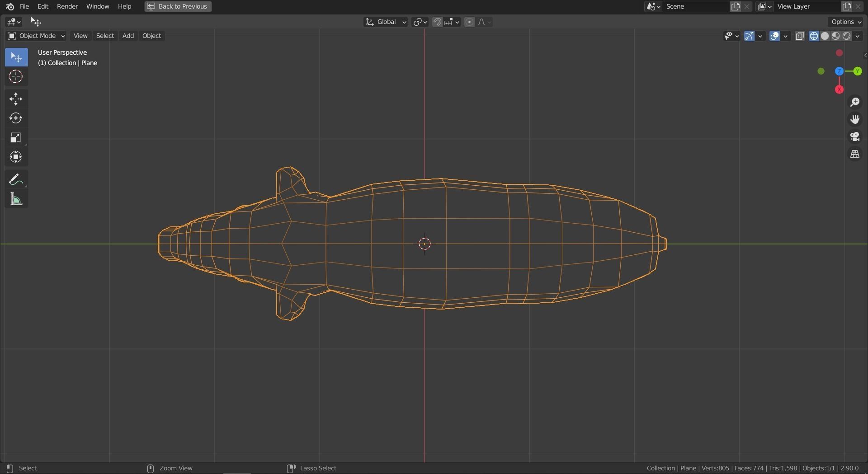The width and height of the screenshot is (868, 474).
Task: Open the transform pivot point dropdown
Action: [420, 22]
